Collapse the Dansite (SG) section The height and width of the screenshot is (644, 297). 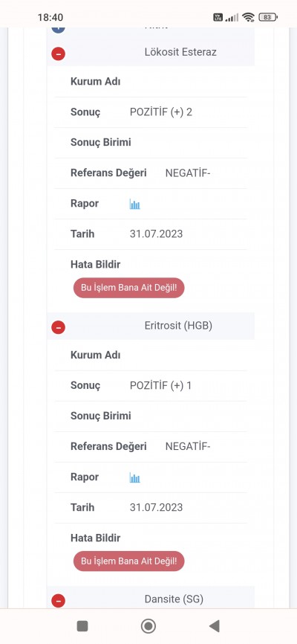(58, 601)
